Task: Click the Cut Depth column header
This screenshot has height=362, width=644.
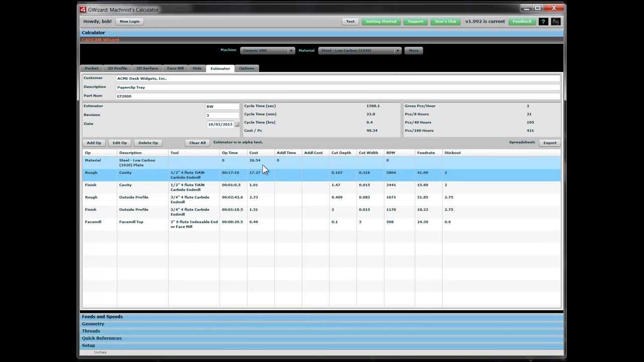Action: [x=343, y=153]
